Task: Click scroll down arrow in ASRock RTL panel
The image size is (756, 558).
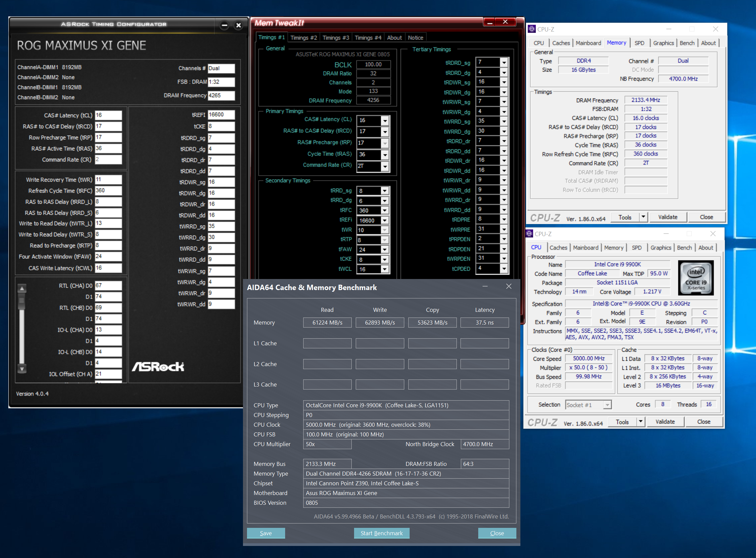Action: pyautogui.click(x=22, y=369)
